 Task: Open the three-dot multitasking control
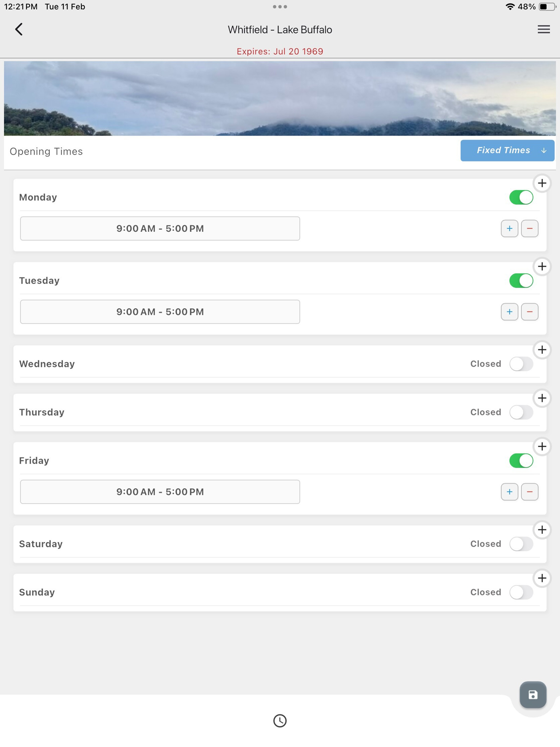point(280,7)
